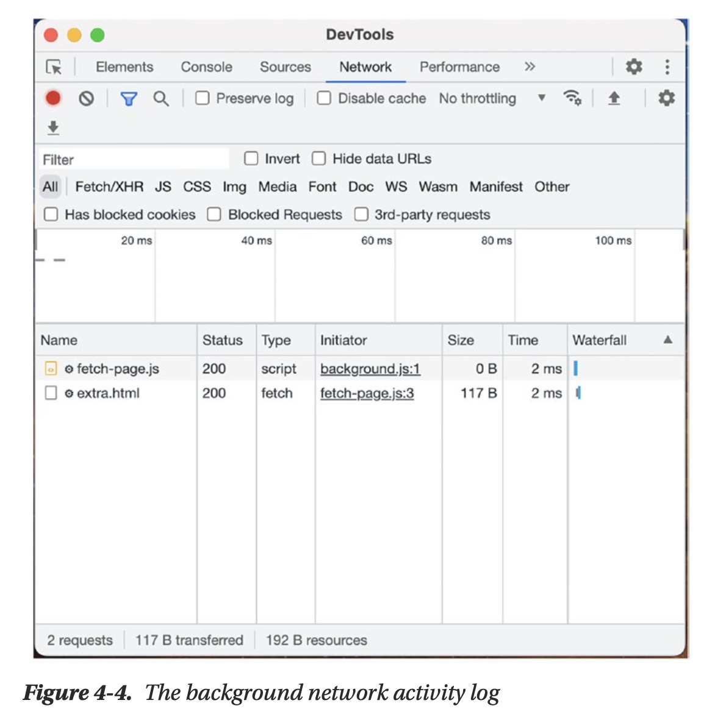
Task: Click into the Filter text field
Action: [134, 160]
